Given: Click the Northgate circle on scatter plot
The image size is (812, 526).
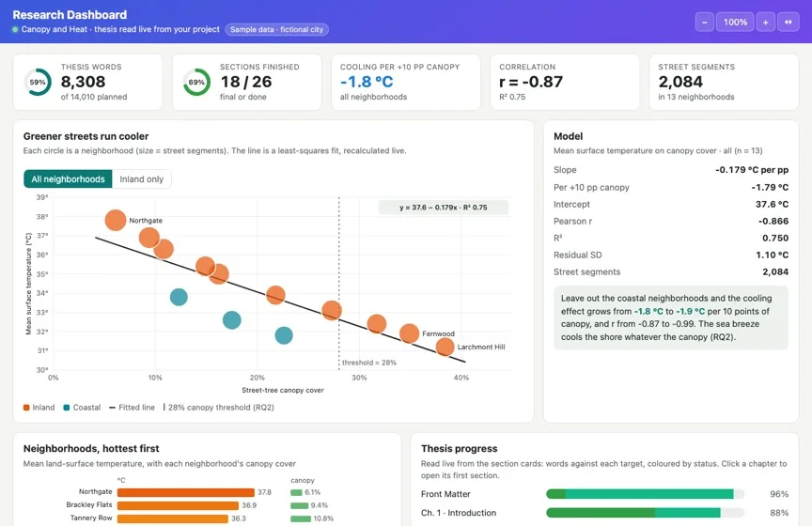Looking at the screenshot, I should pos(116,220).
